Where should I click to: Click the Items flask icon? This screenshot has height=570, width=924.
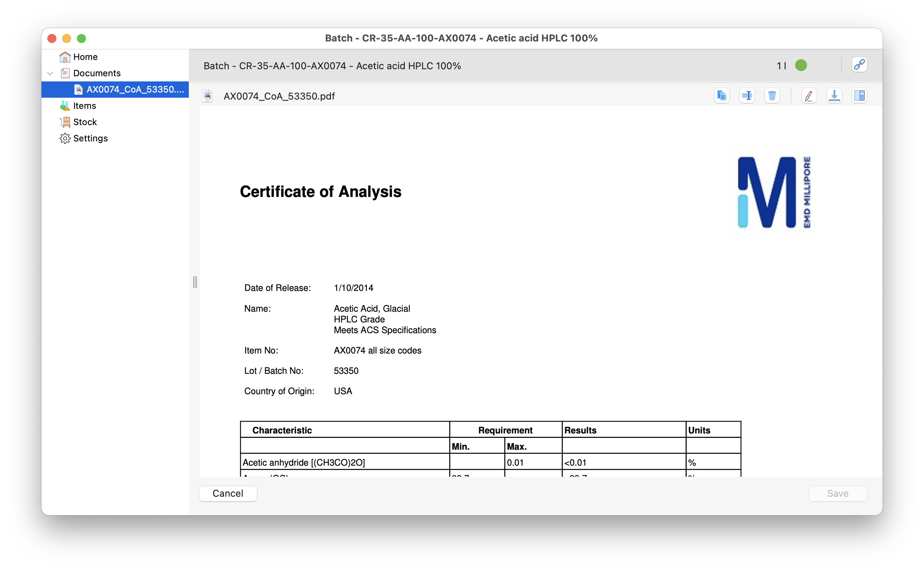[x=65, y=106]
